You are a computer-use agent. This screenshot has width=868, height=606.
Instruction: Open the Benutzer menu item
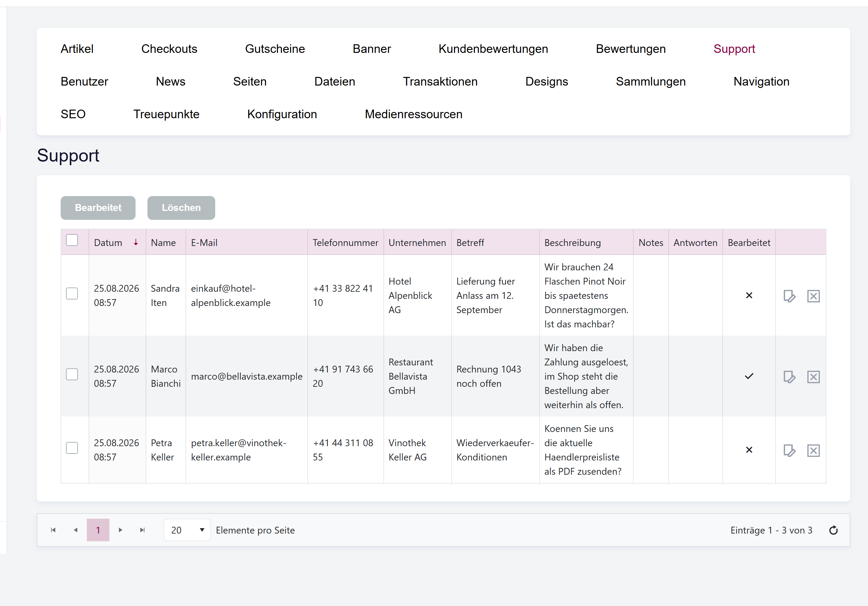(84, 82)
